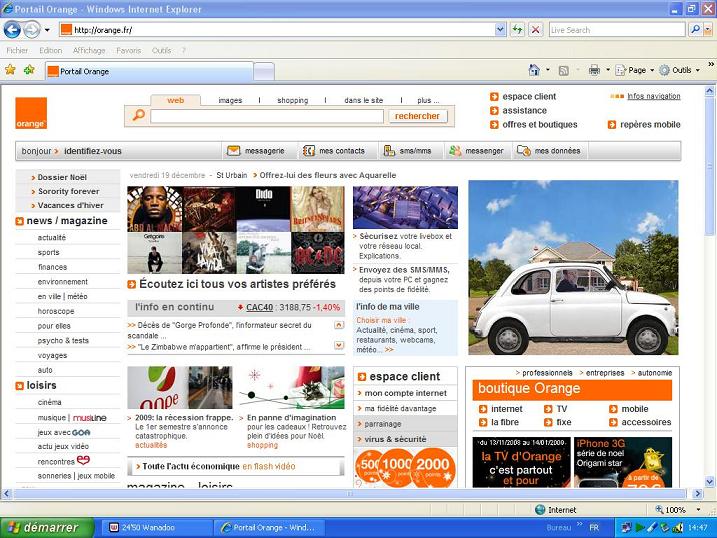
Task: Click the Add to Favorites star icon
Action: click(x=29, y=70)
